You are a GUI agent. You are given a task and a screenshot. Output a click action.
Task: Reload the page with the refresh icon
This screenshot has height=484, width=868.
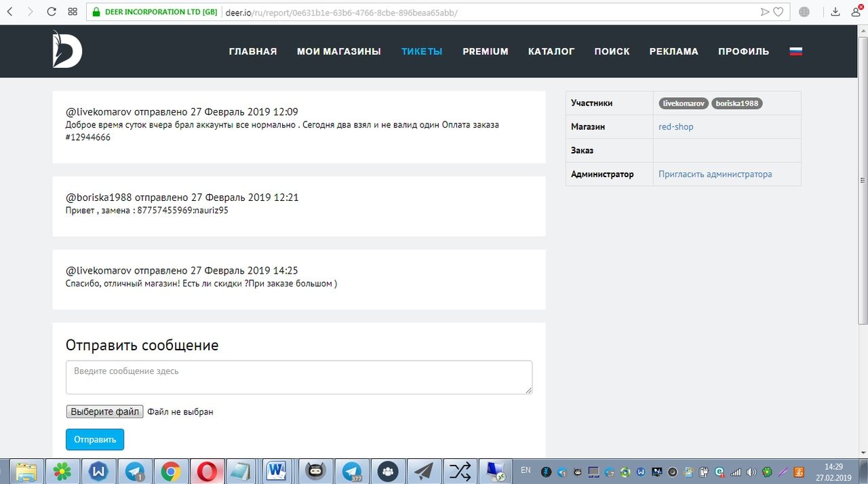tap(52, 12)
